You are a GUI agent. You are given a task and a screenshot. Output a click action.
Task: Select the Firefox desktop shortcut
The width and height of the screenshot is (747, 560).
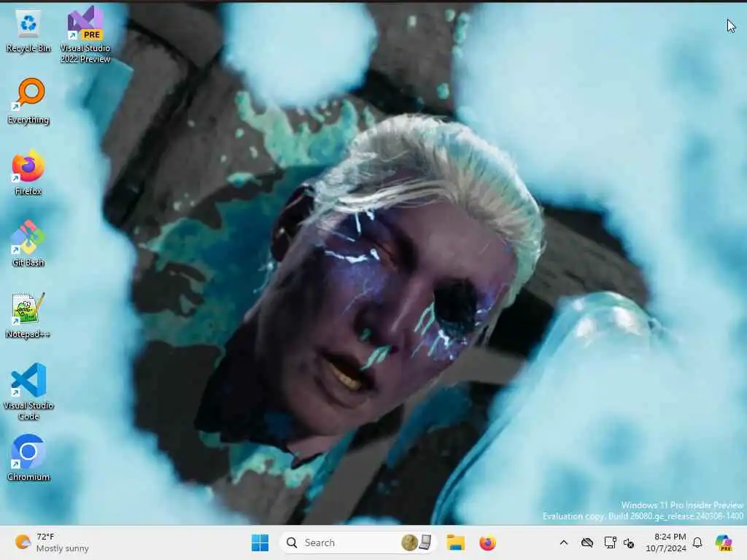pyautogui.click(x=28, y=172)
